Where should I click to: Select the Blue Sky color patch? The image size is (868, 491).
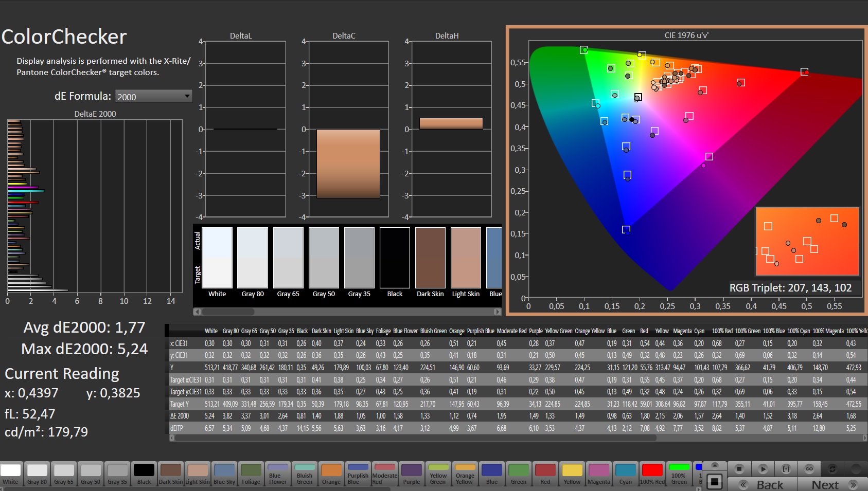pyautogui.click(x=224, y=474)
